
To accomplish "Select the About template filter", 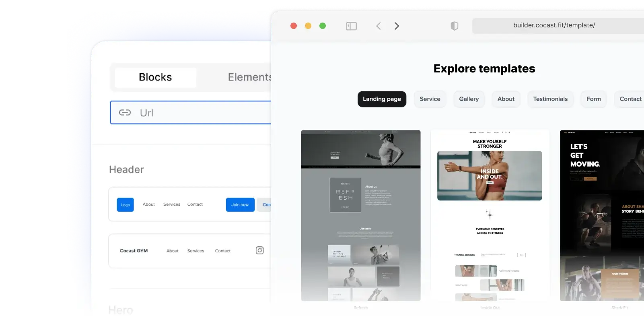I will pyautogui.click(x=506, y=99).
